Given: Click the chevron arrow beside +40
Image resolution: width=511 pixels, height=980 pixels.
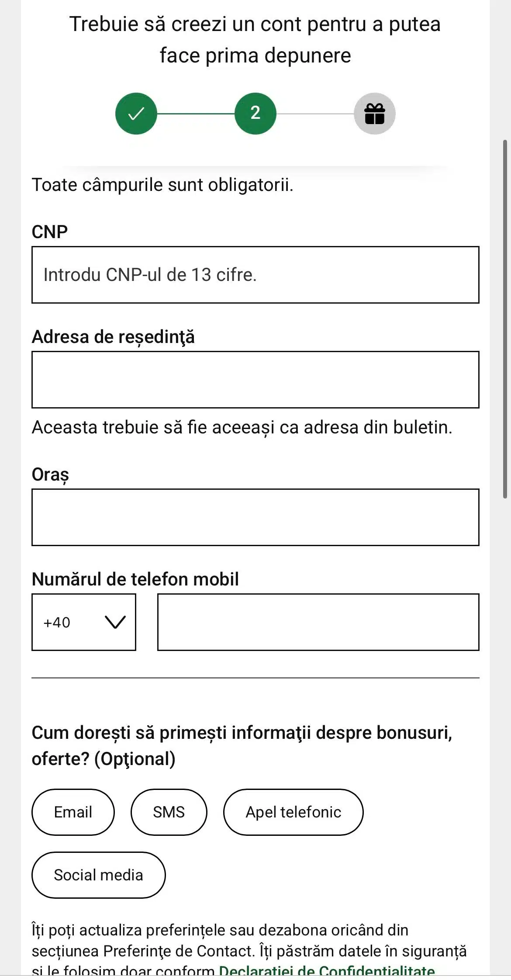Looking at the screenshot, I should [x=115, y=622].
